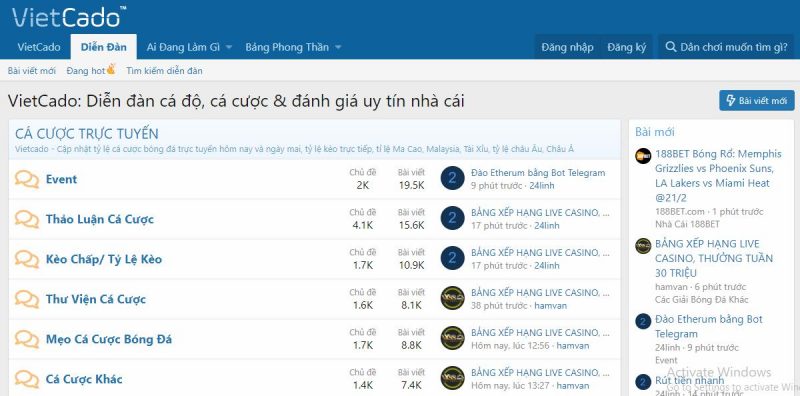Open Ai Đang Làm Gì menu item
Image resolution: width=800 pixels, height=396 pixels.
pyautogui.click(x=183, y=47)
